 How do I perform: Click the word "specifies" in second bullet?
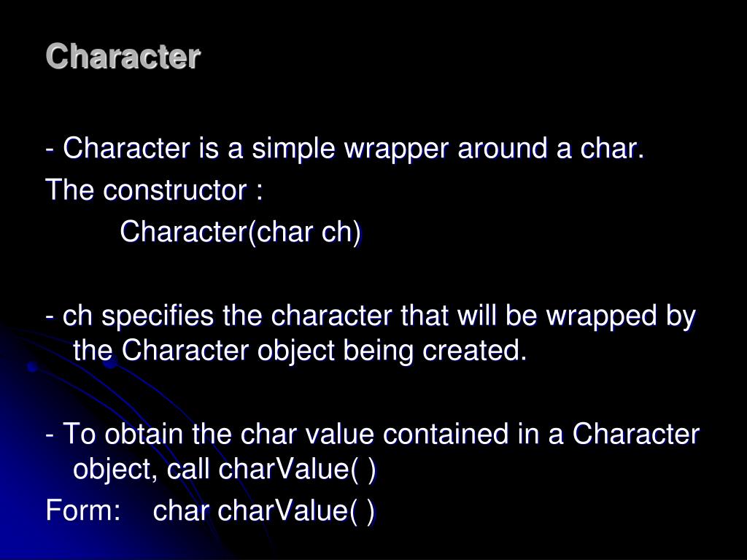coord(158,316)
